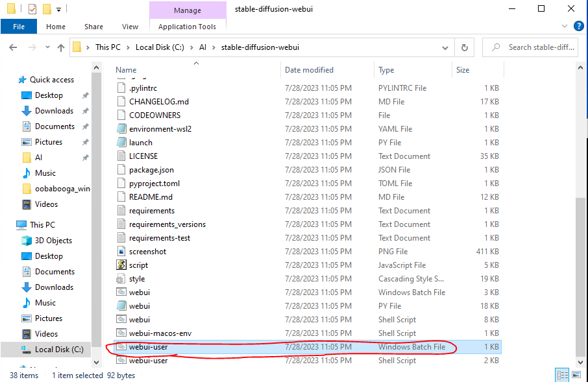This screenshot has width=588, height=382.
Task: Expand the chevron after AI in breadcrumb
Action: click(x=214, y=47)
